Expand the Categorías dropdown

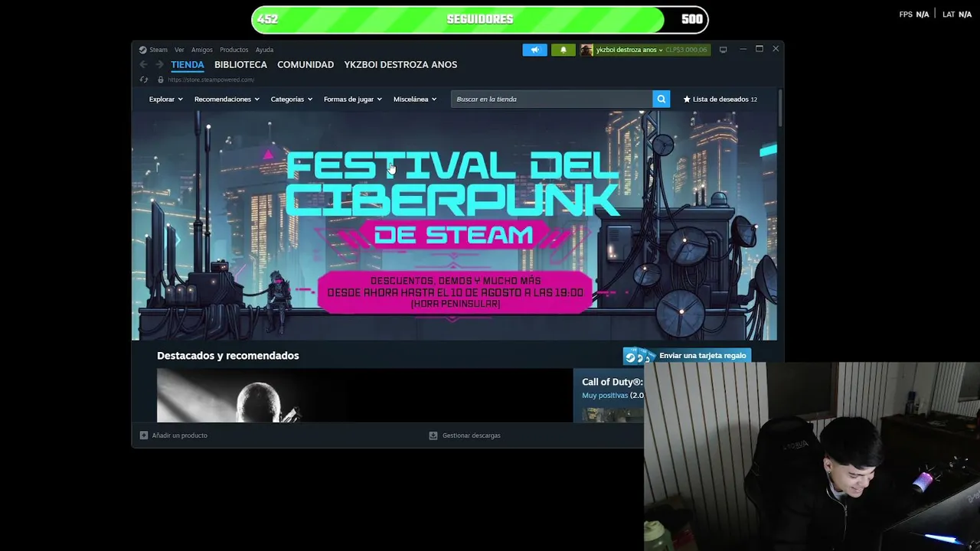(292, 99)
